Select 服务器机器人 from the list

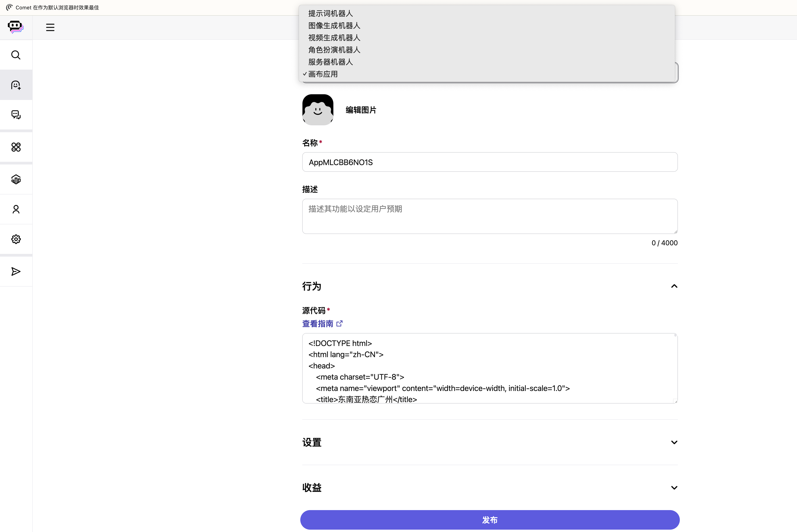click(x=330, y=62)
